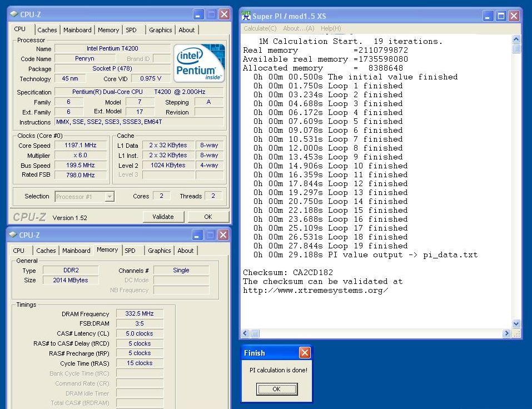Viewport: 532px width, 409px height.
Task: Click the Name field showing Intel Pentium T4200
Action: point(112,48)
